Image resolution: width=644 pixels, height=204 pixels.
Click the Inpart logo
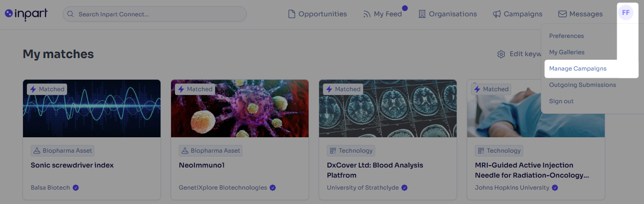(26, 14)
